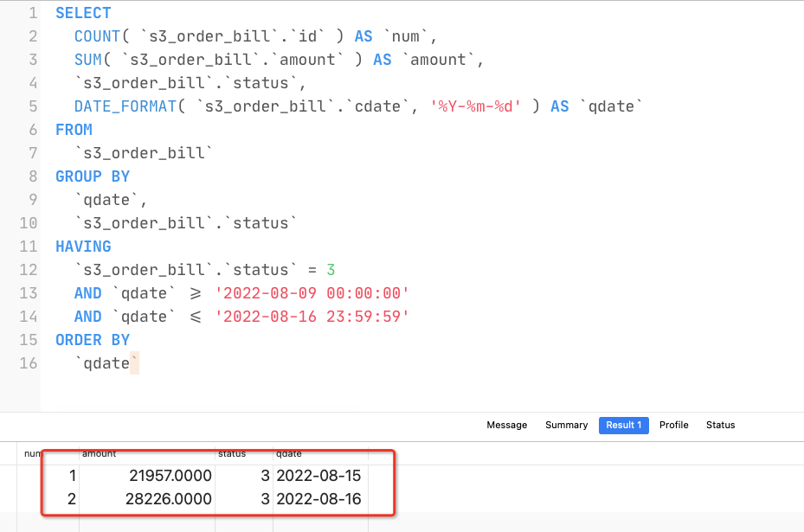This screenshot has width=804, height=532.
Task: Sort by the amount column header
Action: click(x=100, y=453)
